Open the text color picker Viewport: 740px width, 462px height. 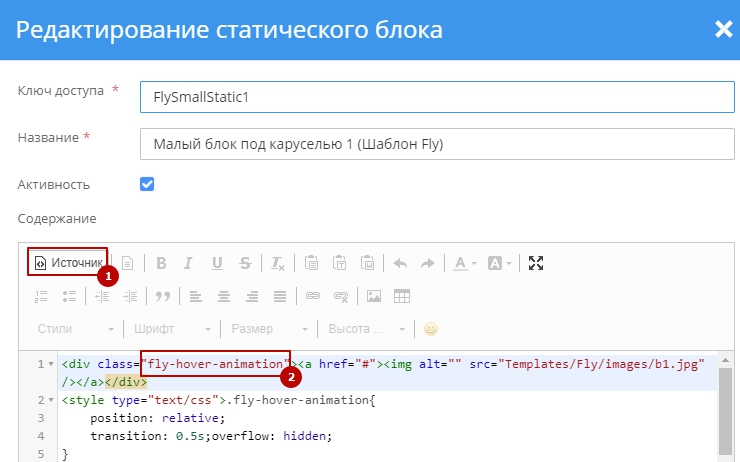(x=464, y=263)
